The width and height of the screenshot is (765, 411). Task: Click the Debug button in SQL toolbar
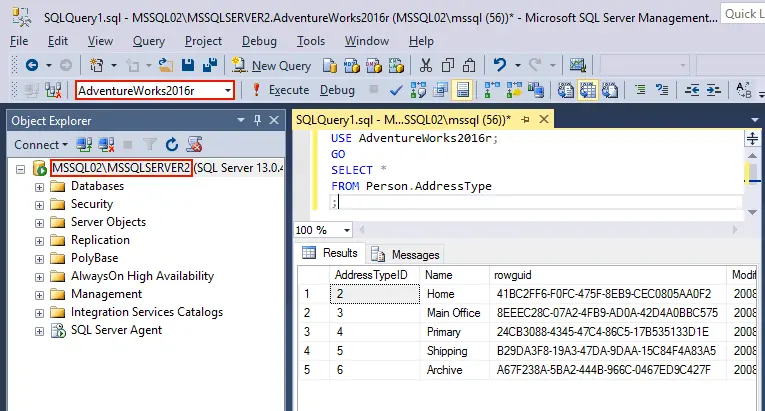point(337,90)
